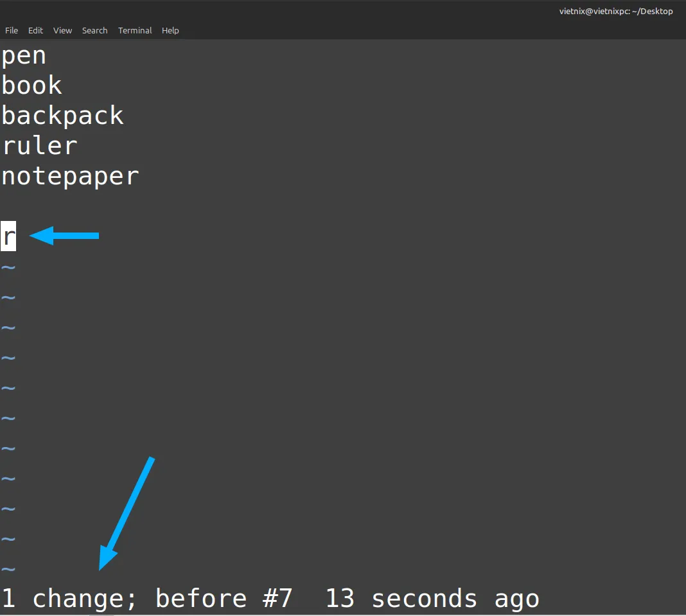Click the word book in the editor
The height and width of the screenshot is (616, 686).
click(31, 85)
